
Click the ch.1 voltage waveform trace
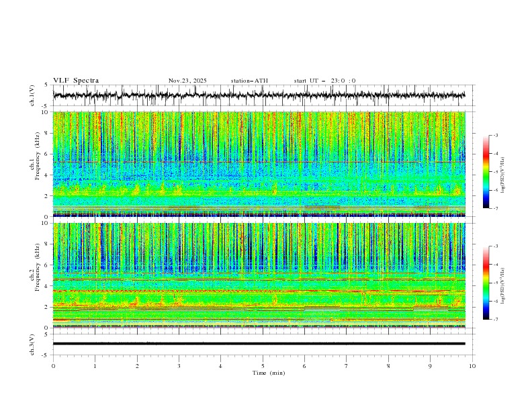[x=259, y=95]
